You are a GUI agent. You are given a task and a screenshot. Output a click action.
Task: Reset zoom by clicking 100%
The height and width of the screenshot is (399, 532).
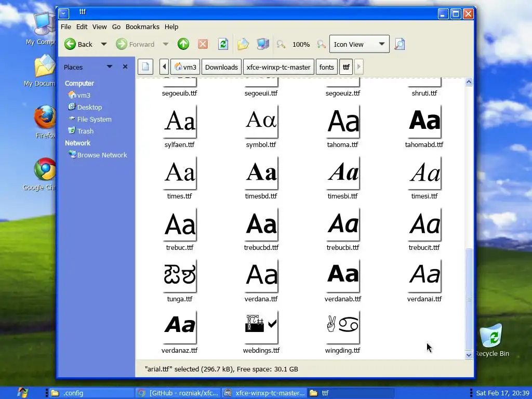[x=301, y=45]
